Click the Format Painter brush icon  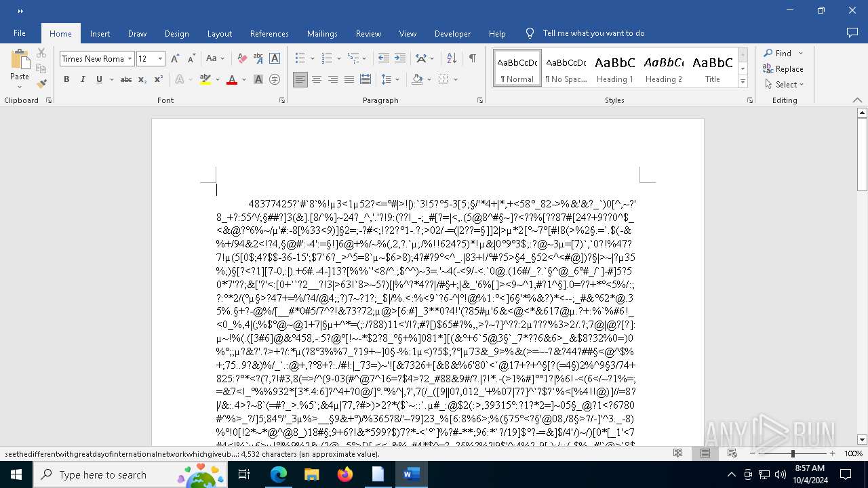click(x=41, y=84)
